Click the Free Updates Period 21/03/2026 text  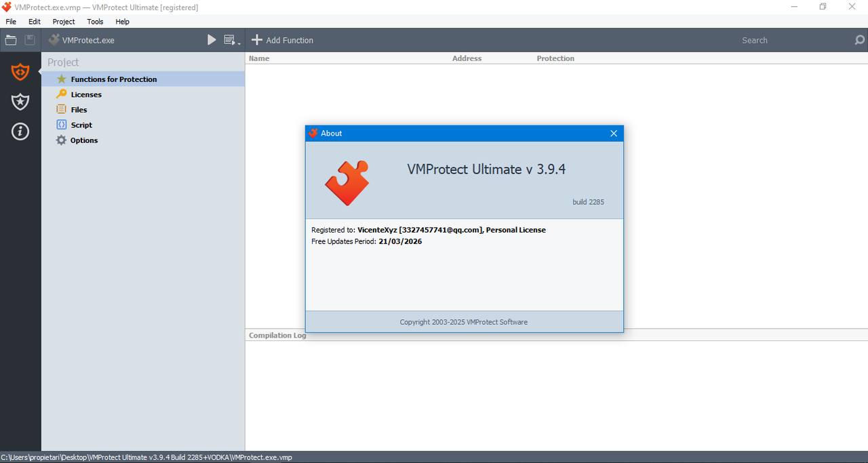coord(366,241)
